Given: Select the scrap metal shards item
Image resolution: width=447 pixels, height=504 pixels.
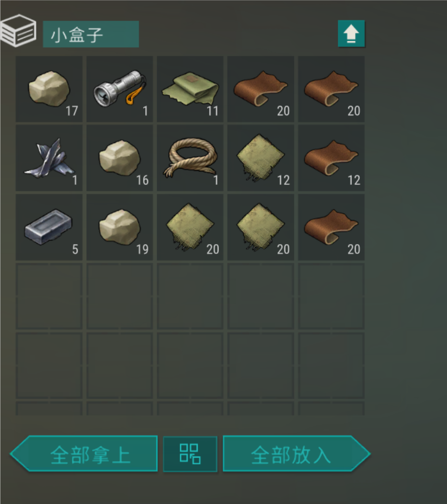Looking at the screenshot, I should (49, 158).
